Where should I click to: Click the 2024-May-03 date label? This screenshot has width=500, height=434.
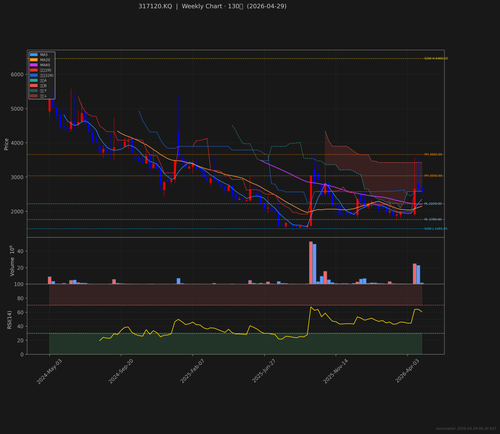pyautogui.click(x=49, y=371)
